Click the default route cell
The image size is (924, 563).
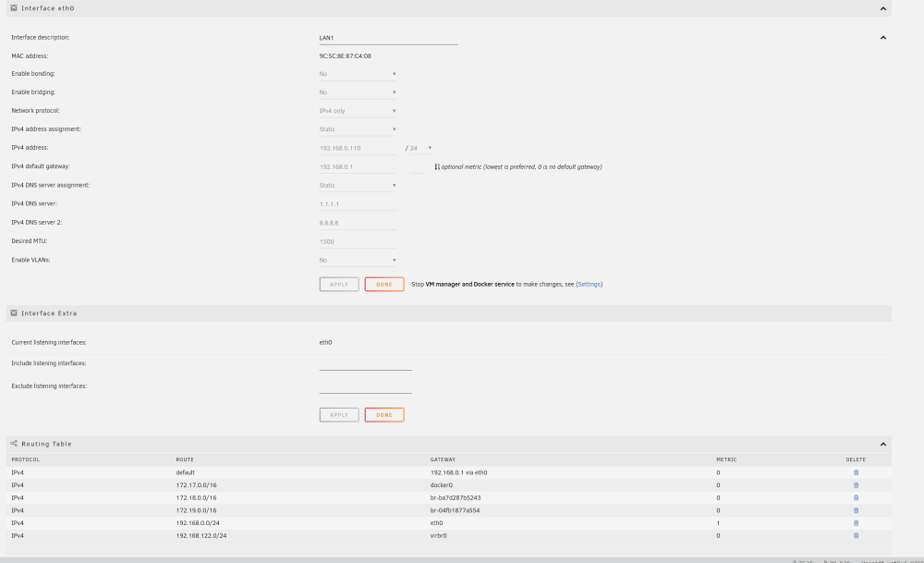(x=185, y=472)
